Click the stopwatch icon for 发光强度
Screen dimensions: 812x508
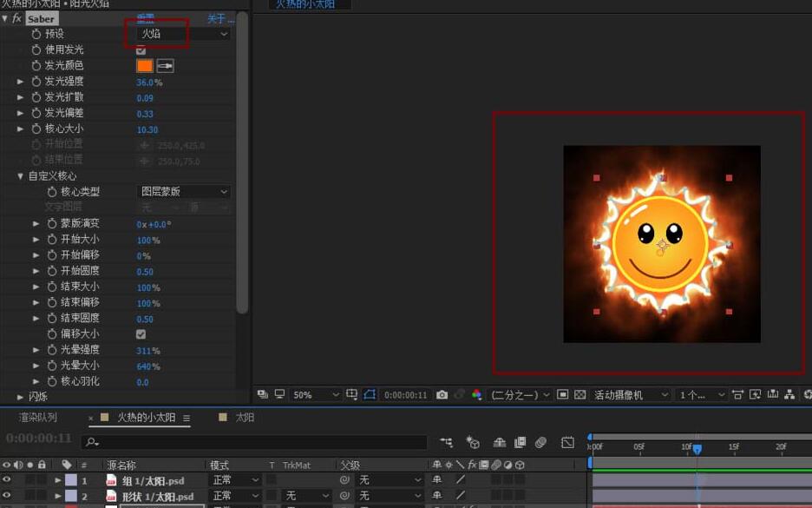36,82
